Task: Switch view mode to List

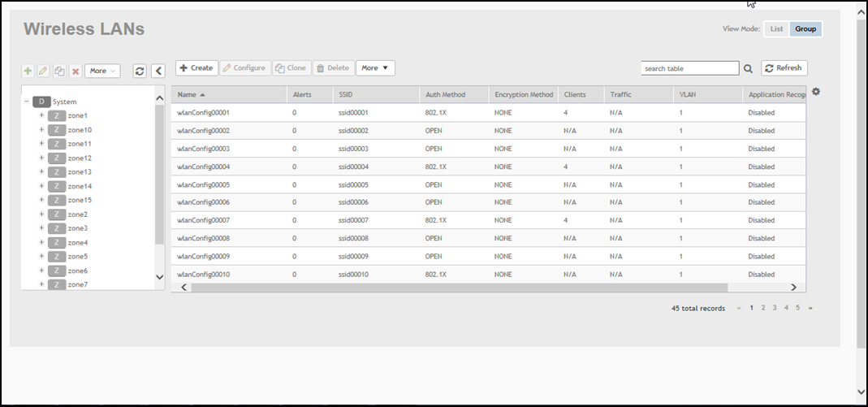Action: tap(776, 28)
